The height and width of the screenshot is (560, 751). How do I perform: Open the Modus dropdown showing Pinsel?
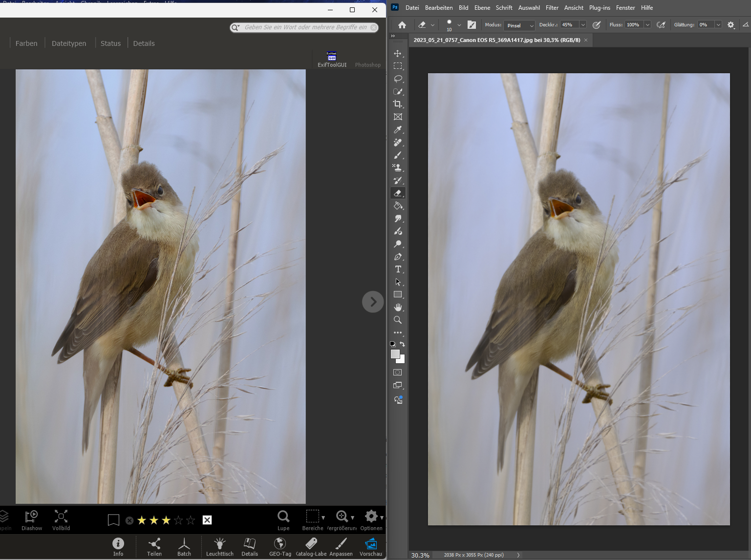[519, 25]
